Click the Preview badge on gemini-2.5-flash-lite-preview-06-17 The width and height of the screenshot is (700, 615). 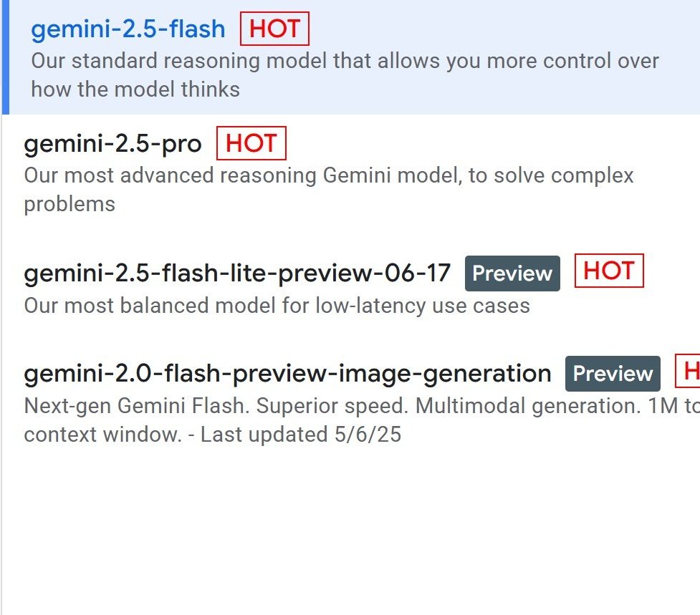(512, 273)
